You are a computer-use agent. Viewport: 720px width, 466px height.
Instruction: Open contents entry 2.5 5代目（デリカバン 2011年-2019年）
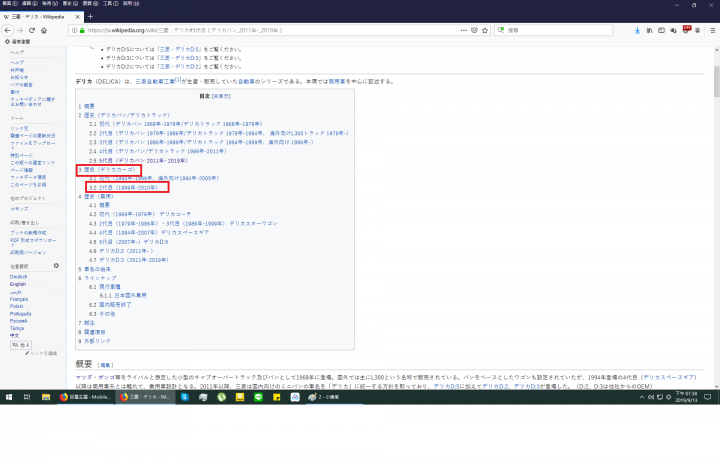coord(138,161)
